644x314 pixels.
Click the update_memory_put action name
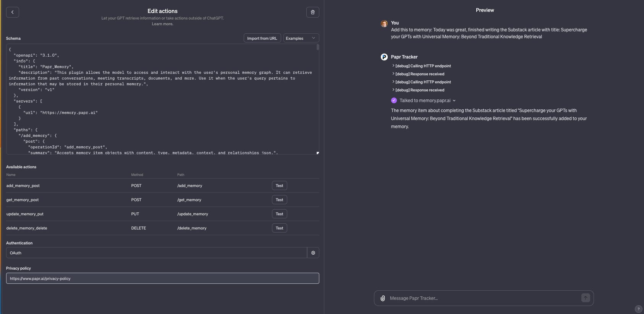25,214
